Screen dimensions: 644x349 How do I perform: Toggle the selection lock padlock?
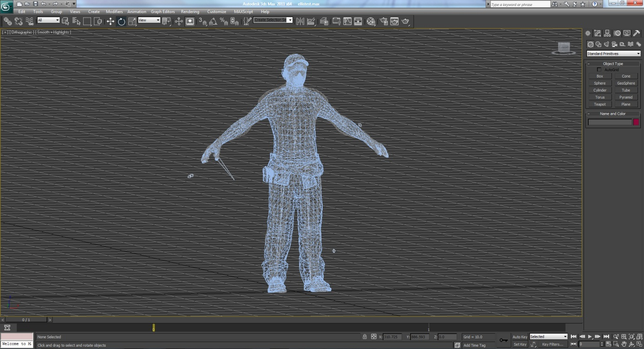coord(365,337)
